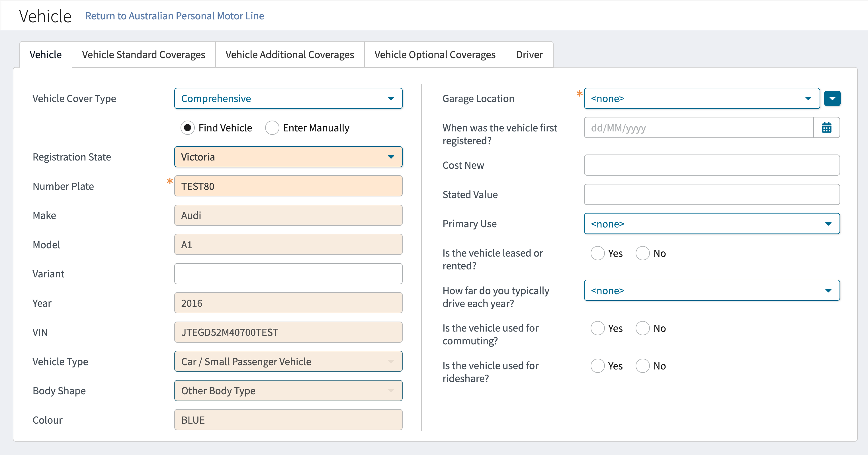Go to the Driver tab

tap(529, 55)
